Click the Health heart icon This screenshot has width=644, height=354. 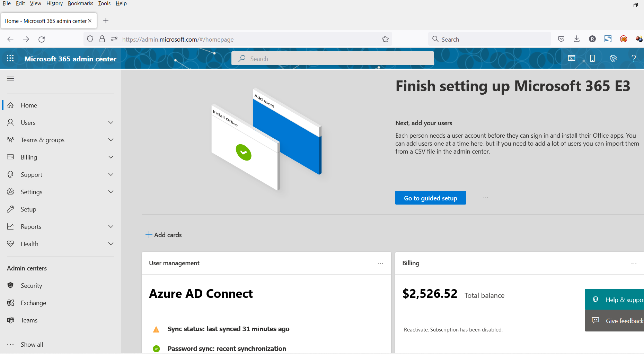[x=10, y=244]
